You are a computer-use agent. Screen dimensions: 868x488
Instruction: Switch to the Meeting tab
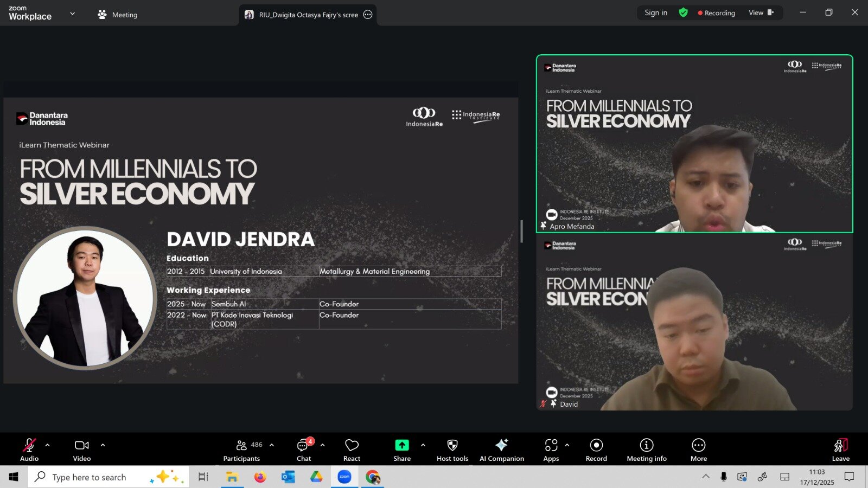tap(118, 15)
